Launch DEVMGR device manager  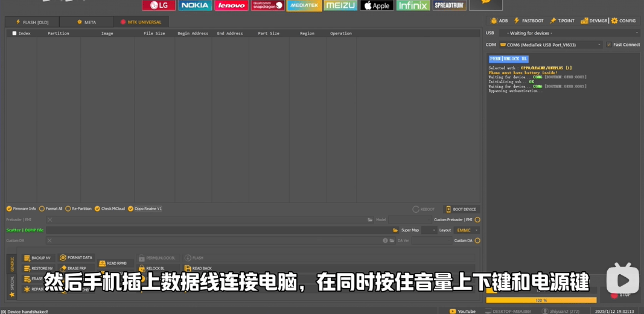[x=594, y=20]
